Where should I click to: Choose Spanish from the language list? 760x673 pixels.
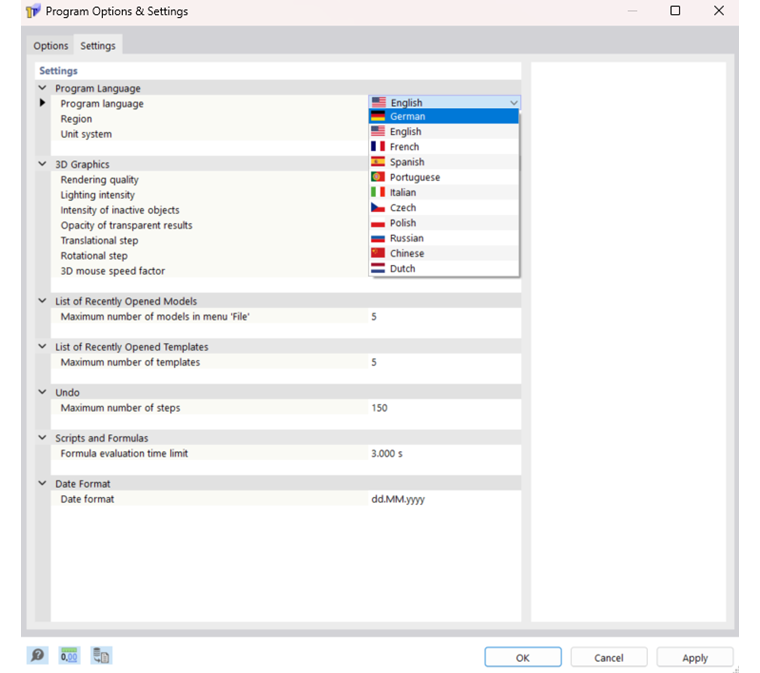(443, 162)
